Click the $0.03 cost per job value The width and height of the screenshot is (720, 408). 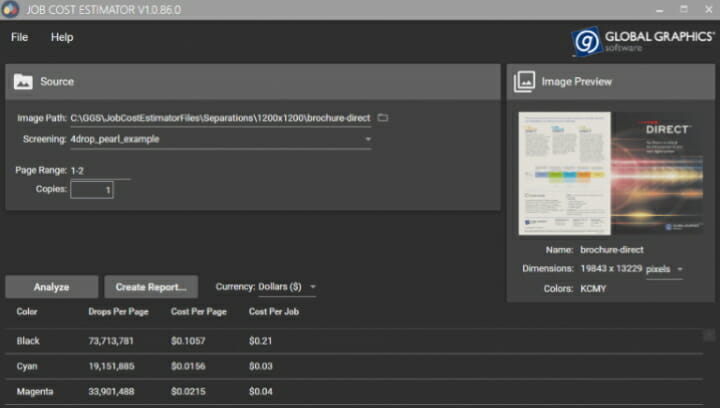[x=261, y=366]
